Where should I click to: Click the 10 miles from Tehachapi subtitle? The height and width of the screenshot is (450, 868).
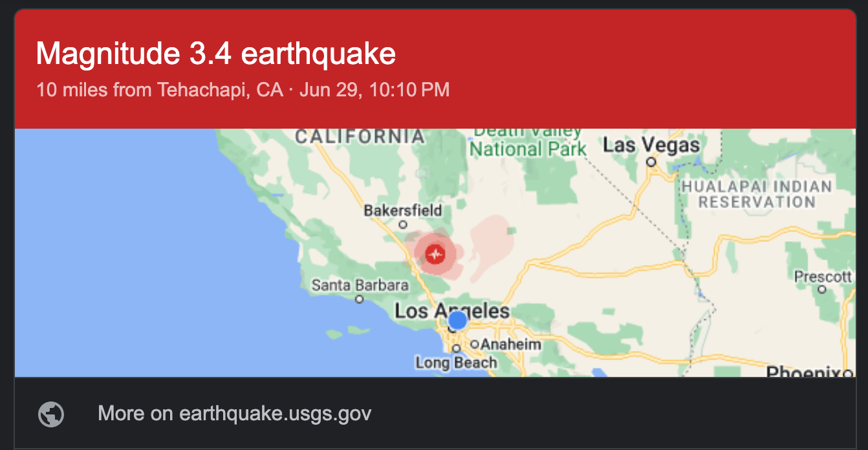(160, 89)
